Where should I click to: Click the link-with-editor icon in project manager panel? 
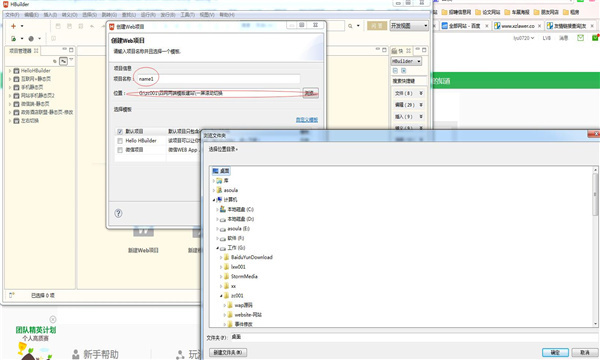pos(63,61)
